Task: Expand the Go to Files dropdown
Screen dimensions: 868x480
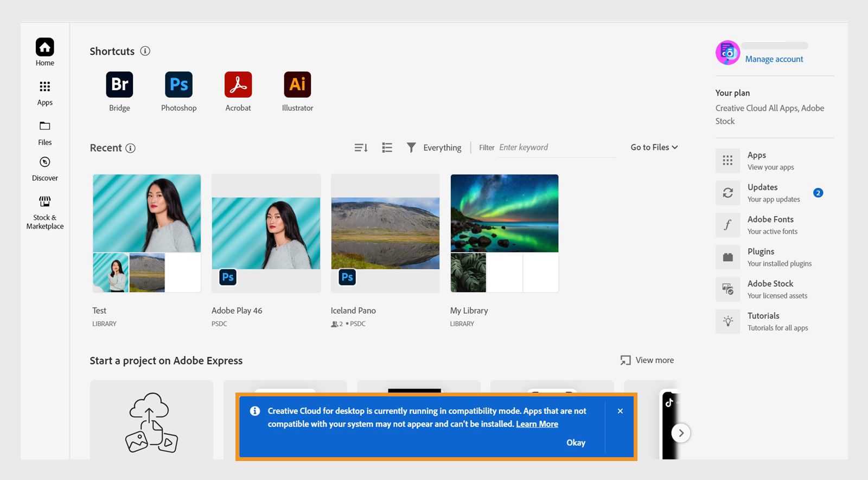Action: pyautogui.click(x=654, y=147)
